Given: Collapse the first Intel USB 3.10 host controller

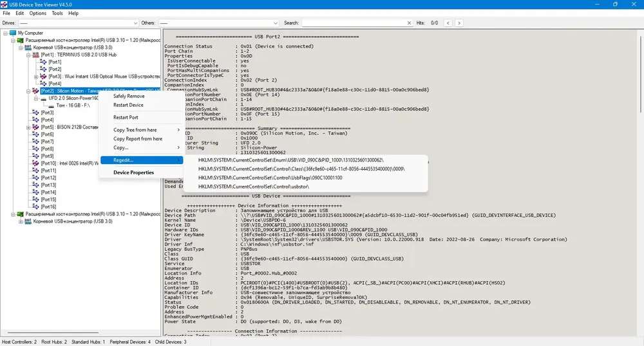Looking at the screenshot, I should click(13, 41).
